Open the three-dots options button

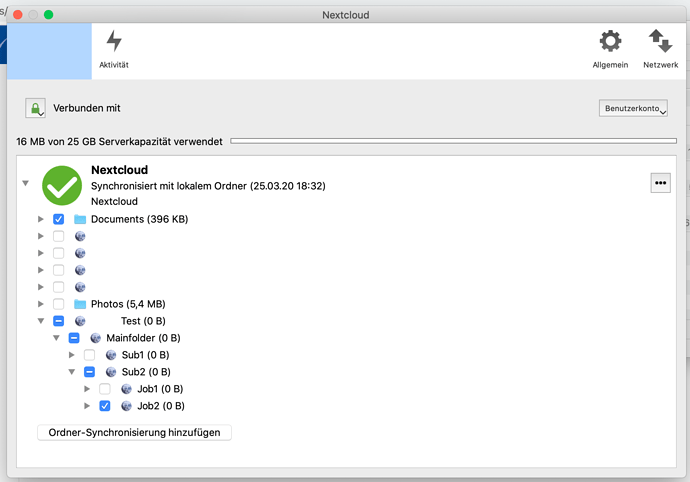coord(661,183)
